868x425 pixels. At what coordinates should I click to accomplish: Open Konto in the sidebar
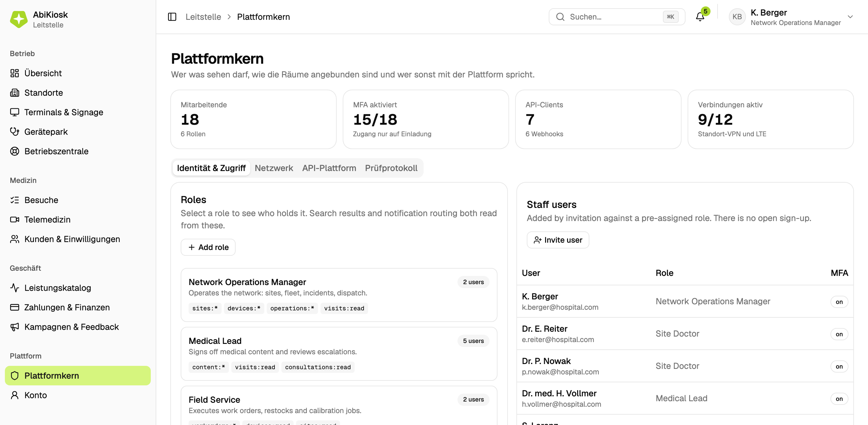(x=78, y=395)
